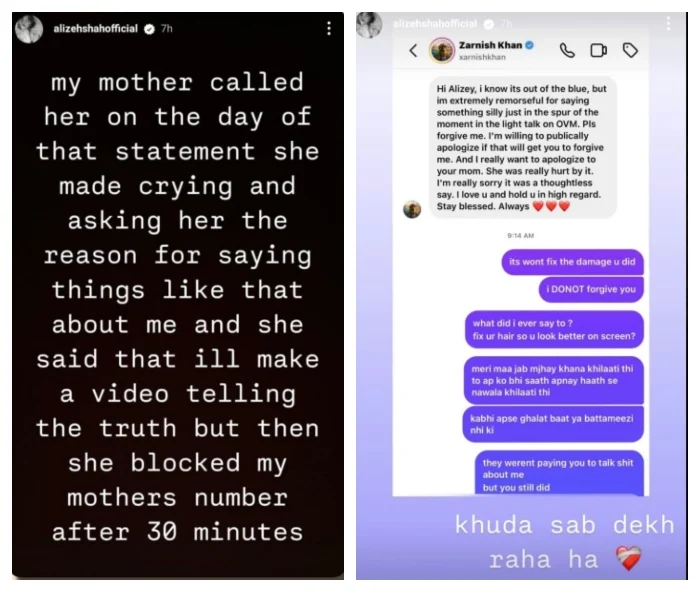
Task: Tap Zarnish Khan's avatar in chat header
Action: [442, 50]
